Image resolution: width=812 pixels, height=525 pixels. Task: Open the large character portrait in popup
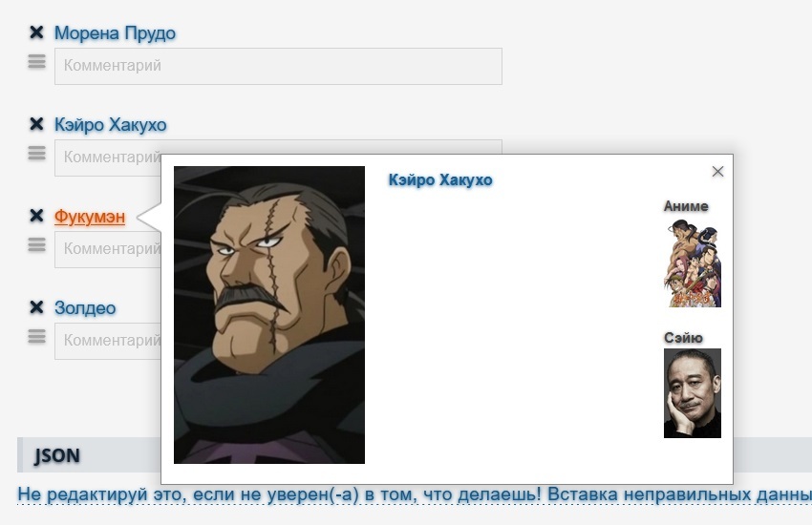click(269, 314)
